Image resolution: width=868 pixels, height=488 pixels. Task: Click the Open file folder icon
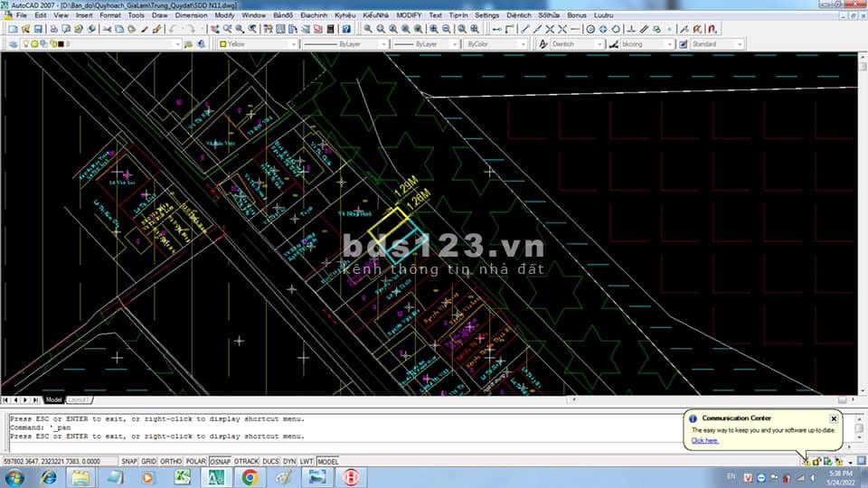point(26,29)
